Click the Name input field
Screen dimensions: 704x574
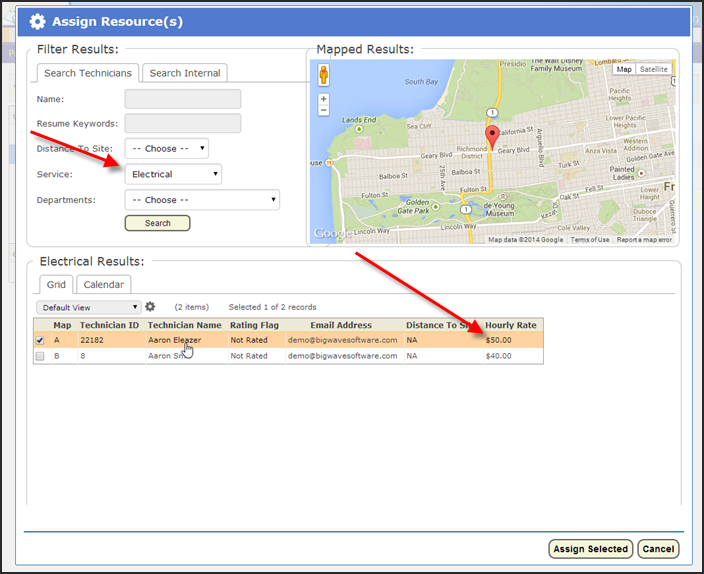tap(183, 99)
